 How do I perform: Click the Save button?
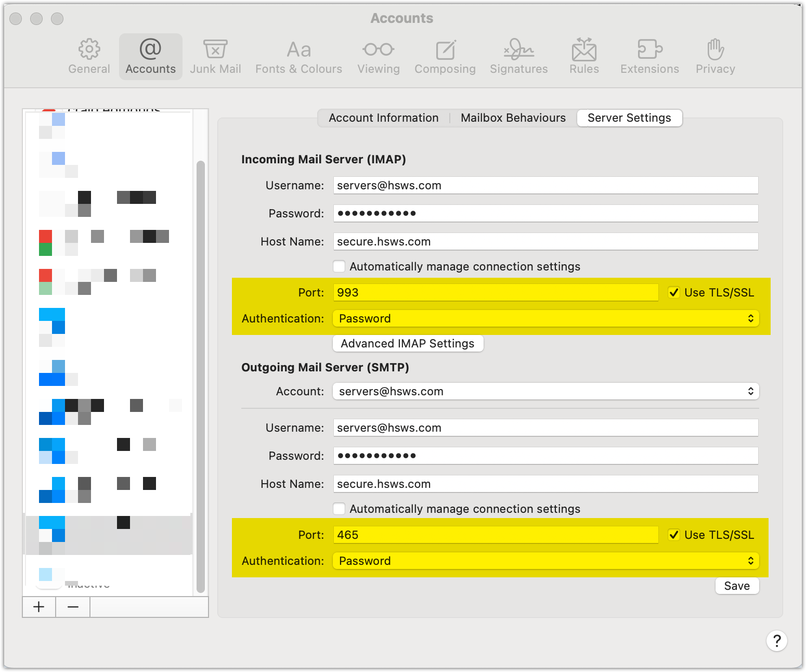(x=737, y=586)
